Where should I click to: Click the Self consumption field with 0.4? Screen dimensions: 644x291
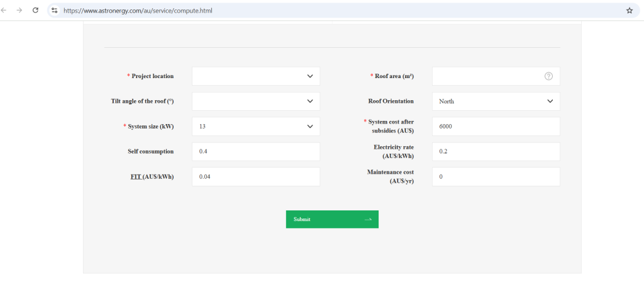[255, 152]
